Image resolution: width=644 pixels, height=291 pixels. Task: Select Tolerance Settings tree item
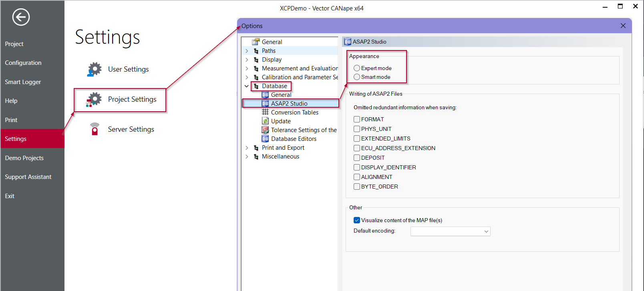point(304,130)
